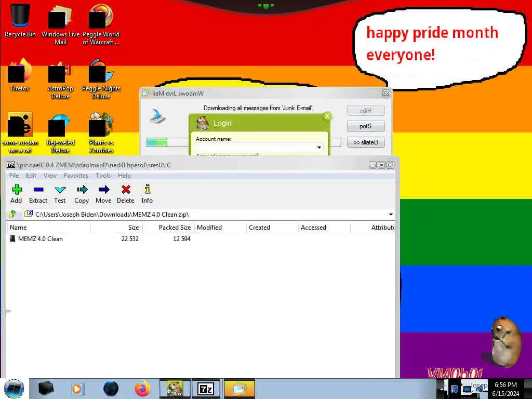Sort by Created column header
The height and width of the screenshot is (399, 532).
[x=272, y=228]
